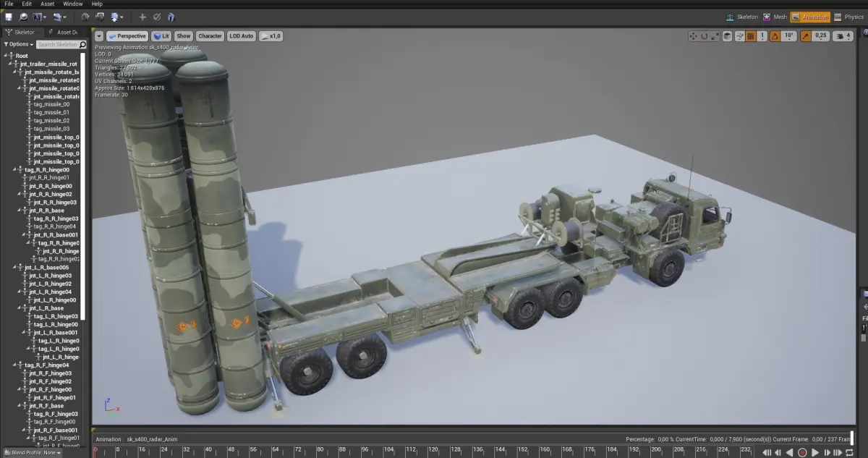
Task: Toggle rotation snapping triangle button
Action: [x=774, y=35]
